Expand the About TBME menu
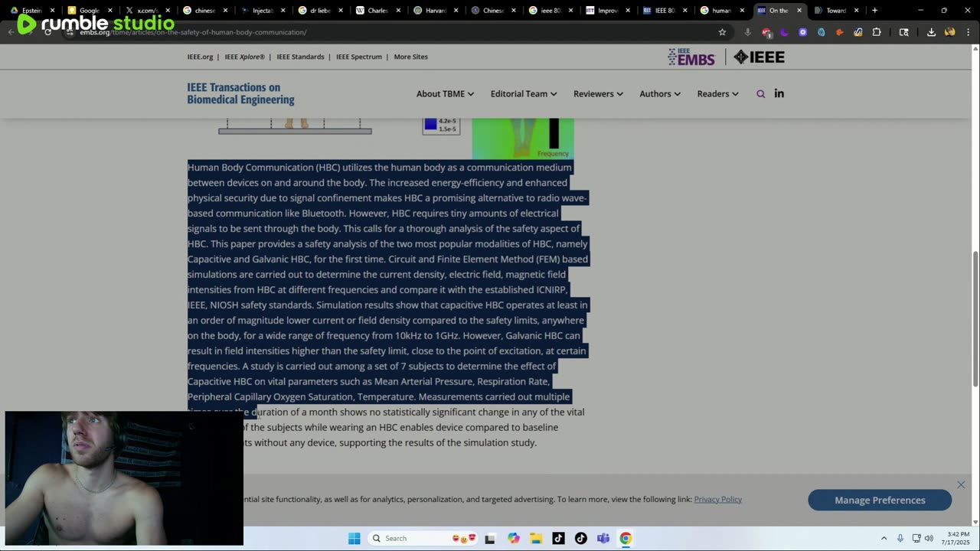 [x=445, y=93]
